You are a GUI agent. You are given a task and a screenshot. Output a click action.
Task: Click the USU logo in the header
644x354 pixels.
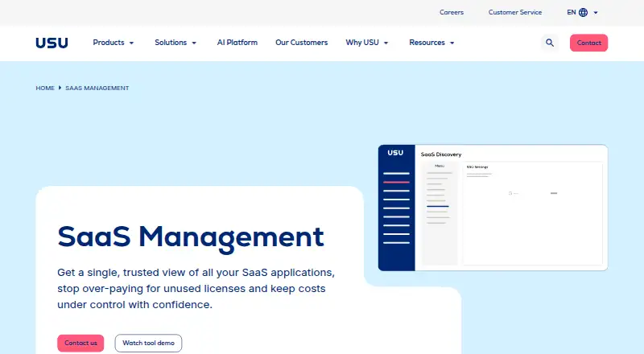pos(52,43)
